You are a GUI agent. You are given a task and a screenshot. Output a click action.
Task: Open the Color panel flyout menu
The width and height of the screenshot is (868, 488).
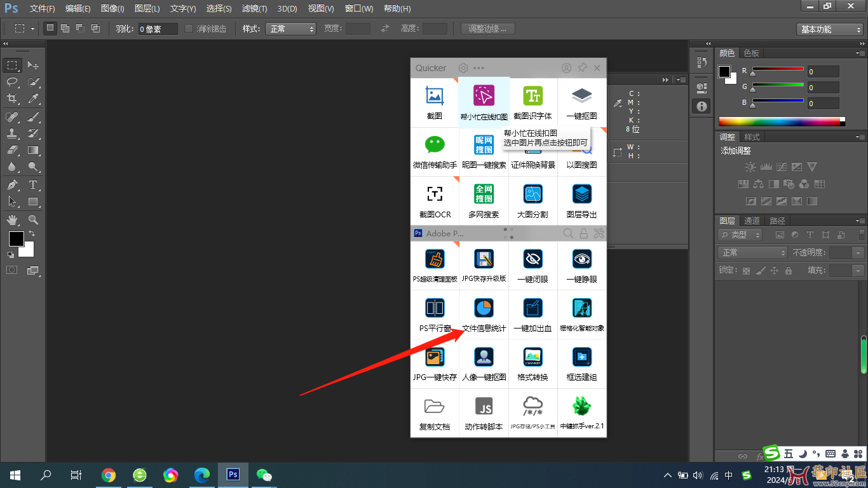click(860, 53)
